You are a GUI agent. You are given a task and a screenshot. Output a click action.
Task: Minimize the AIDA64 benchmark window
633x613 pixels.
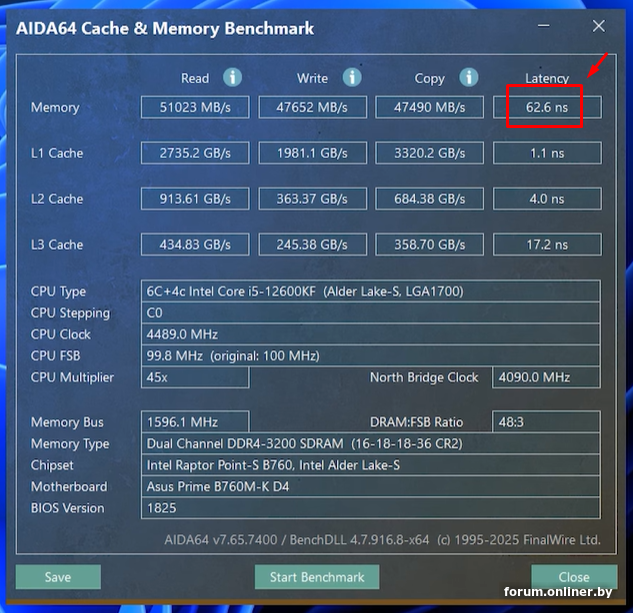point(544,26)
